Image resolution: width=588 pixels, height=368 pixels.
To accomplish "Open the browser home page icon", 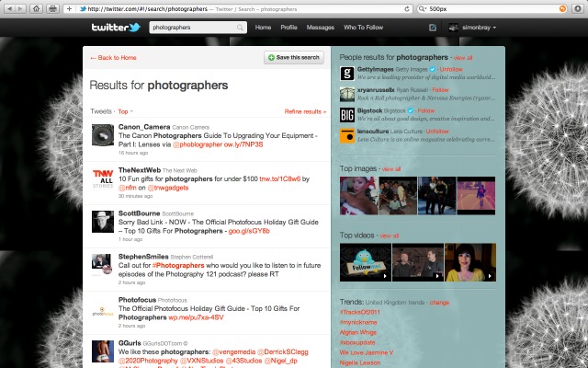I will 36,8.
